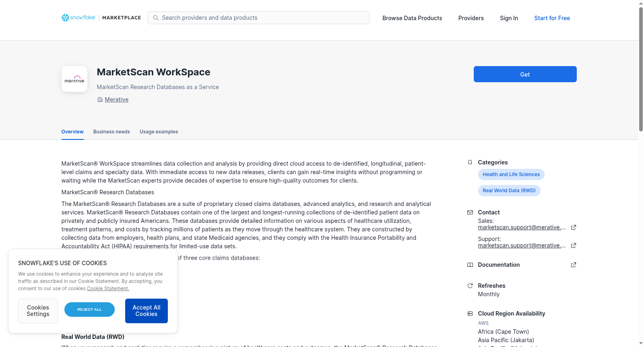Click 'MarketScan Research Databases as a Service' subtitle
Screen dimensions: 644x347
(x=158, y=87)
